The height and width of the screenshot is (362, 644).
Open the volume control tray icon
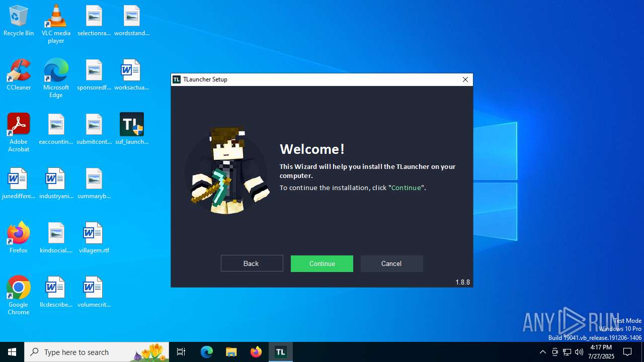(579, 352)
